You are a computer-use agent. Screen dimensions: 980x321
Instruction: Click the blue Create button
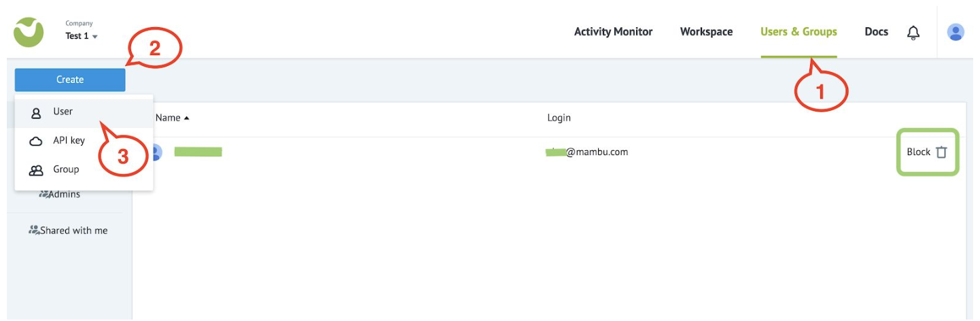click(70, 80)
